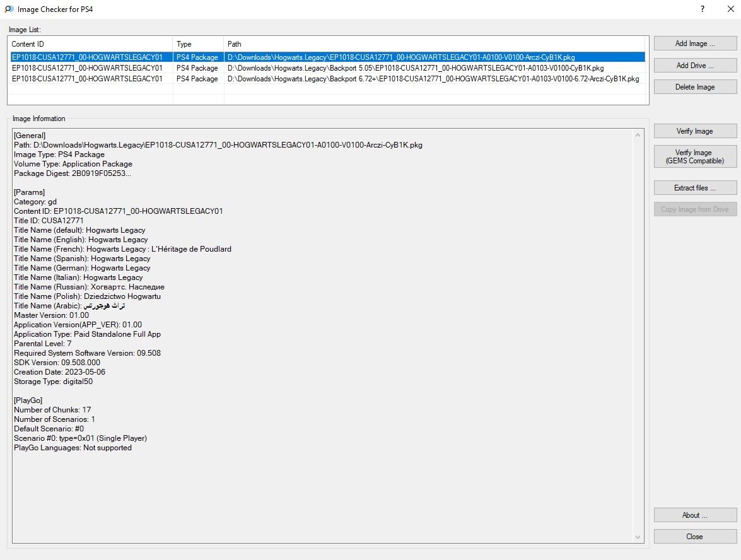Screen dimensions: 741x560
Task: Click the Arabic title name line
Action: (x=69, y=306)
